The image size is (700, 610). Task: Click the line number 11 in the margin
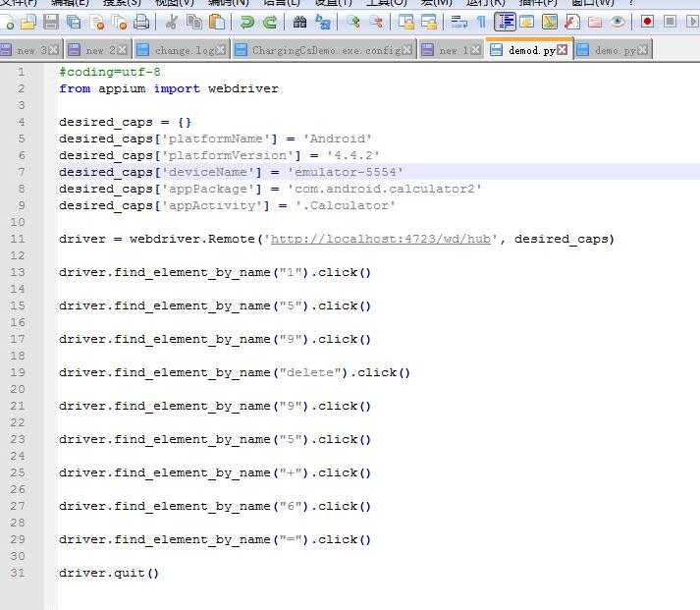(x=18, y=239)
